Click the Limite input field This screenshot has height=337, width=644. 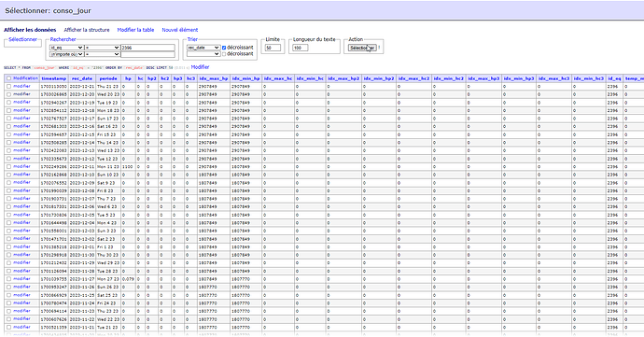[273, 48]
